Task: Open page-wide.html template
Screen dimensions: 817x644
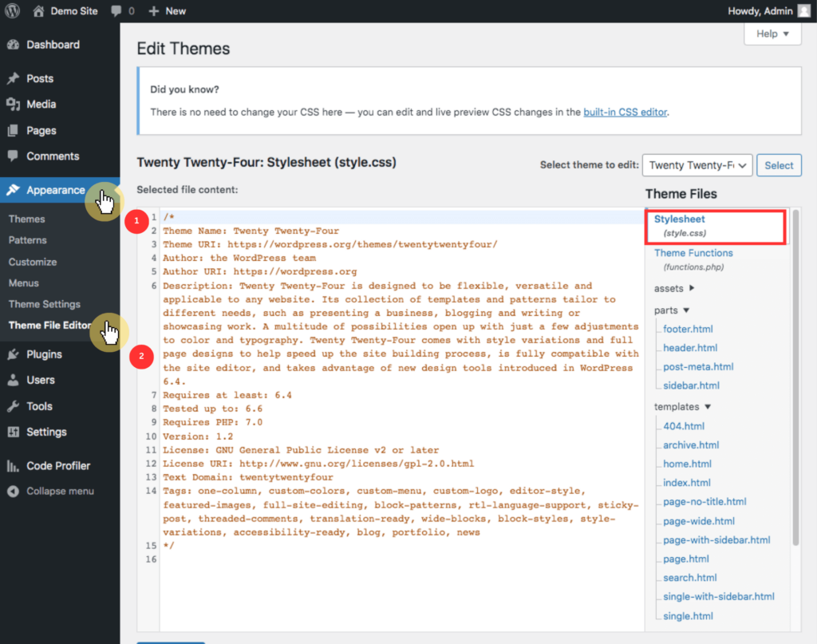Action: (x=699, y=521)
